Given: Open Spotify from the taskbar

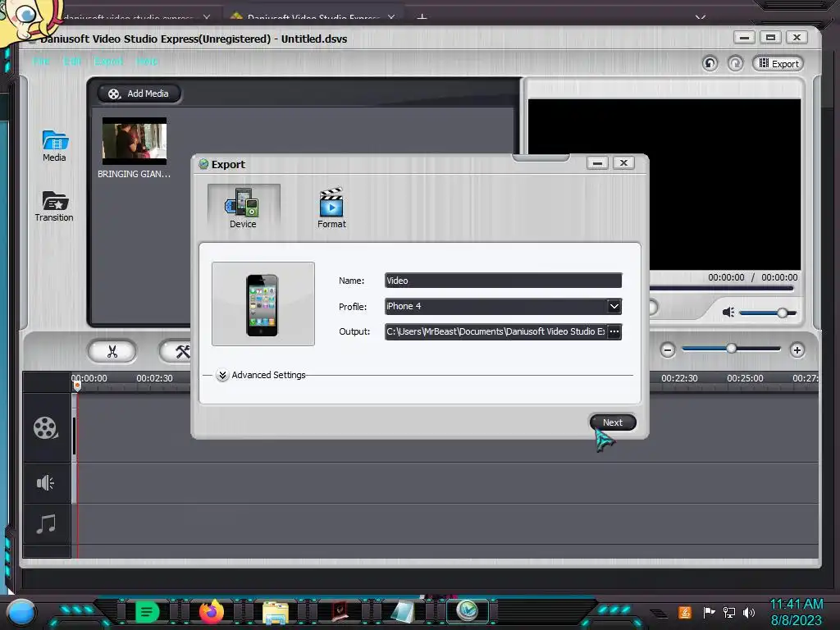Looking at the screenshot, I should [x=148, y=612].
